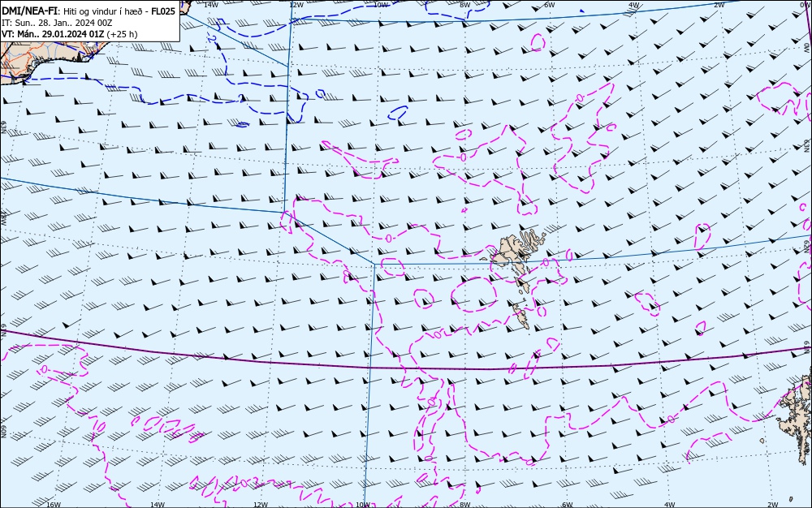Click the 'DMI/NEA-FI' title text
This screenshot has width=812, height=508.
point(29,11)
